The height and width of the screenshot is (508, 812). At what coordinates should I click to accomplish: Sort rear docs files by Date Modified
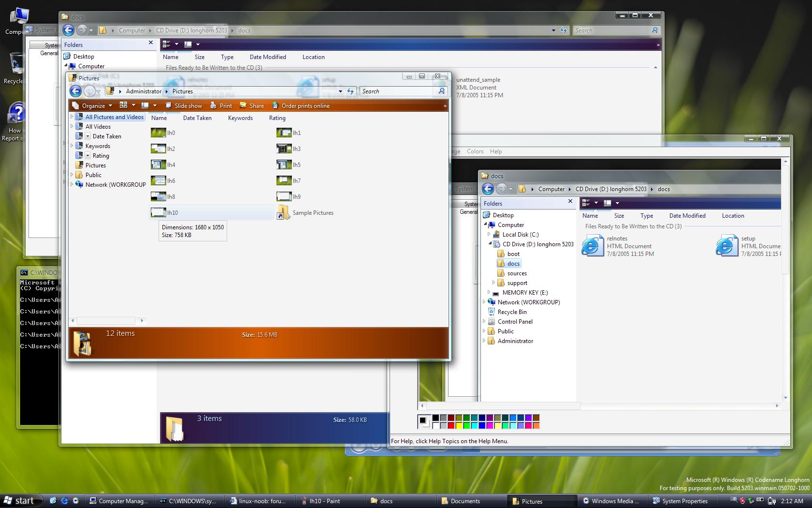(x=268, y=57)
